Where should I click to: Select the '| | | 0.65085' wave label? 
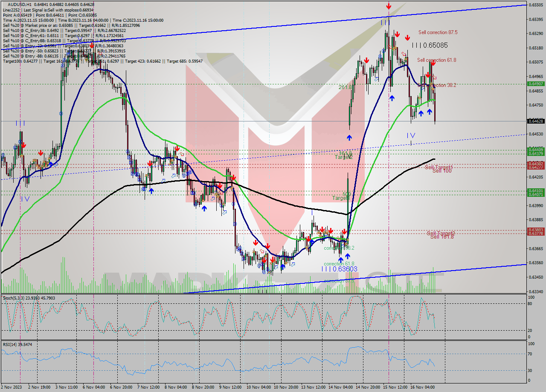pyautogui.click(x=430, y=45)
